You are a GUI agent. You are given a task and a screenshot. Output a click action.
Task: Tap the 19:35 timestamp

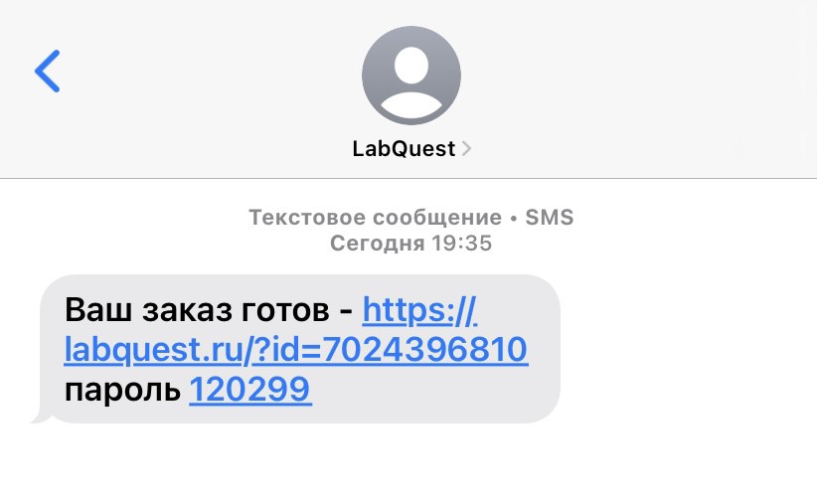(461, 244)
